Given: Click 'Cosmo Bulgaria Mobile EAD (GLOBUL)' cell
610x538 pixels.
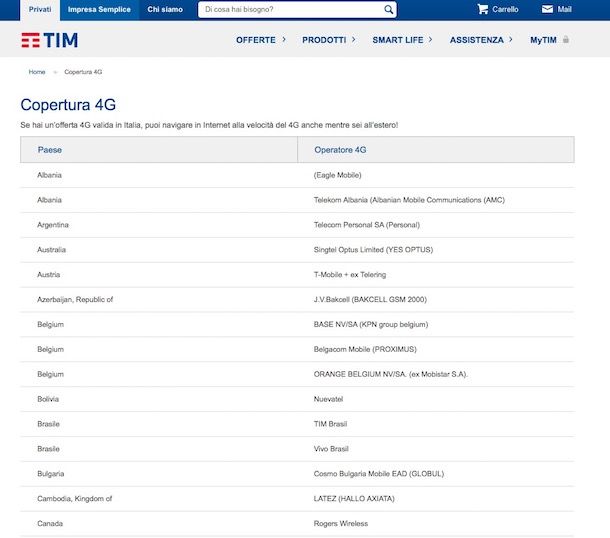Looking at the screenshot, I should (x=379, y=474).
